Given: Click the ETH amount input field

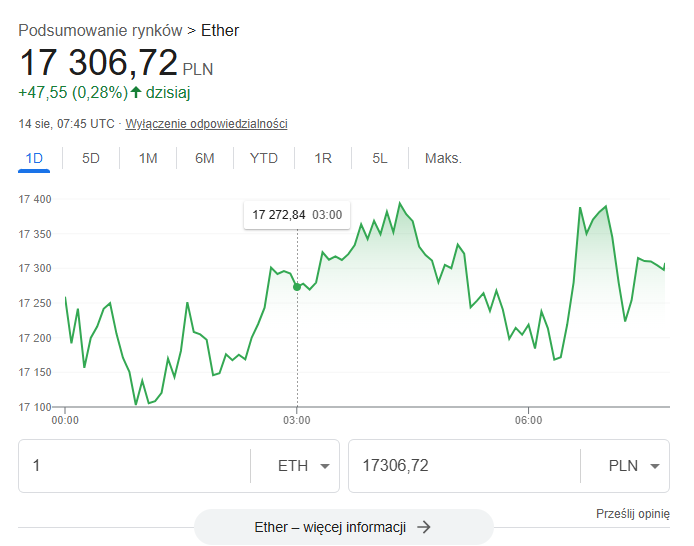Looking at the screenshot, I should point(135,466).
